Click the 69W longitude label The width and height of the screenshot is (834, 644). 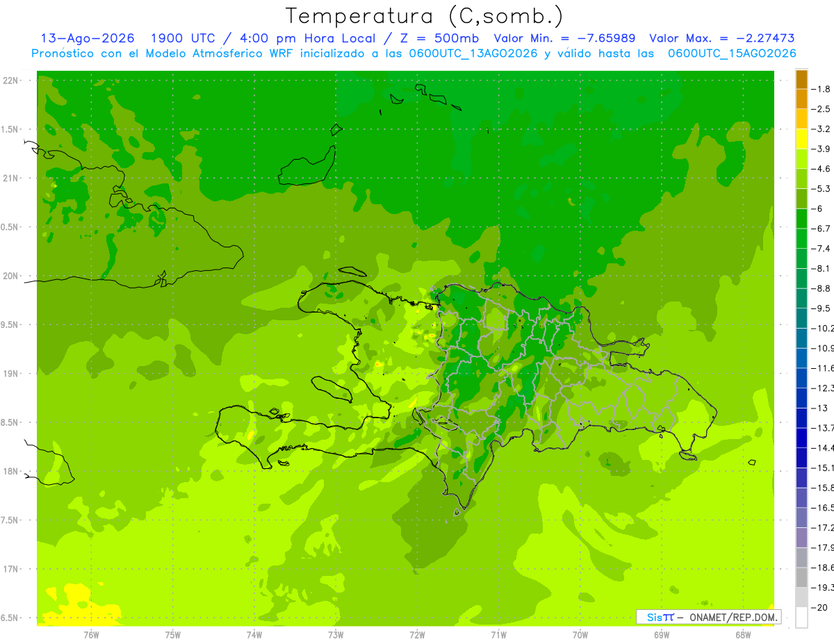pyautogui.click(x=662, y=635)
